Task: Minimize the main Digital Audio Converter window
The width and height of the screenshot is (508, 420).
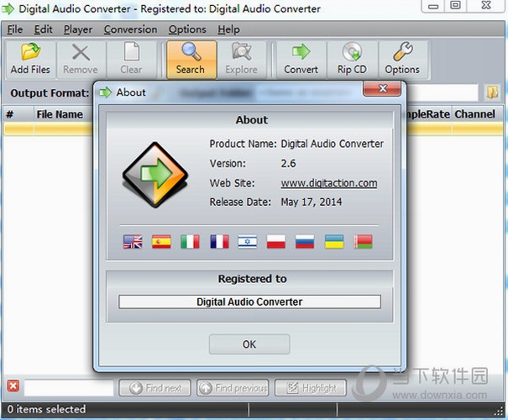Action: point(433,6)
